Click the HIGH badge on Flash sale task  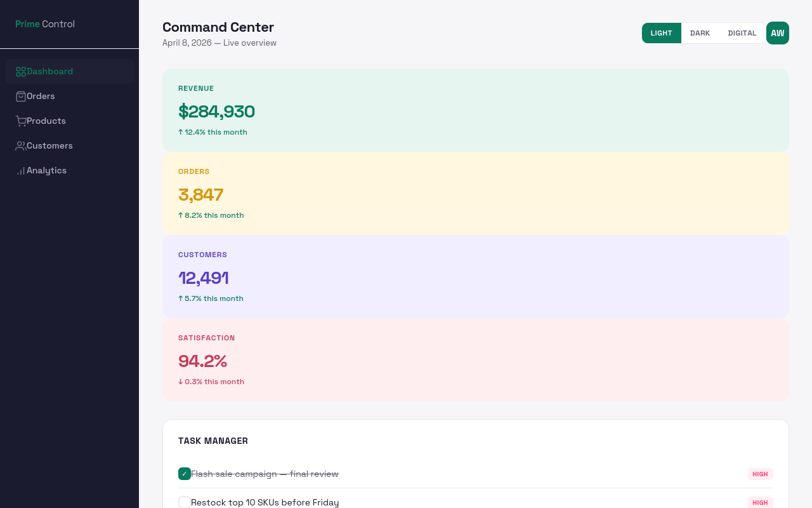(760, 474)
